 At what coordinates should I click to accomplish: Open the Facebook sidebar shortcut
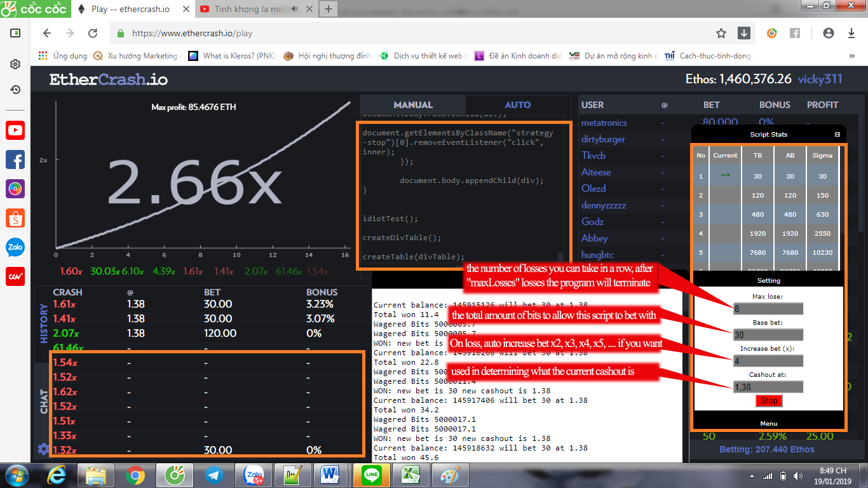coord(15,159)
